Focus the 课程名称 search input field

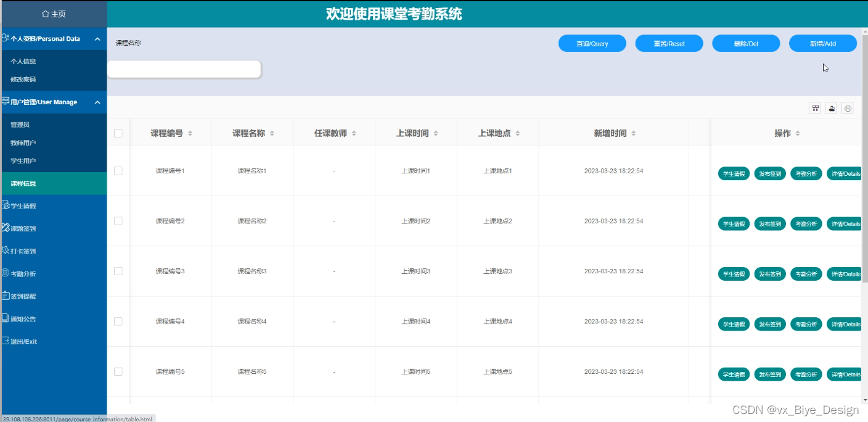tap(184, 69)
